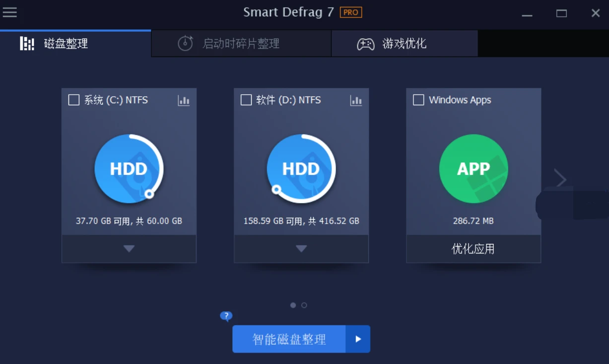Check the software (D:) NTFS checkbox
This screenshot has width=609, height=364.
[x=246, y=100]
